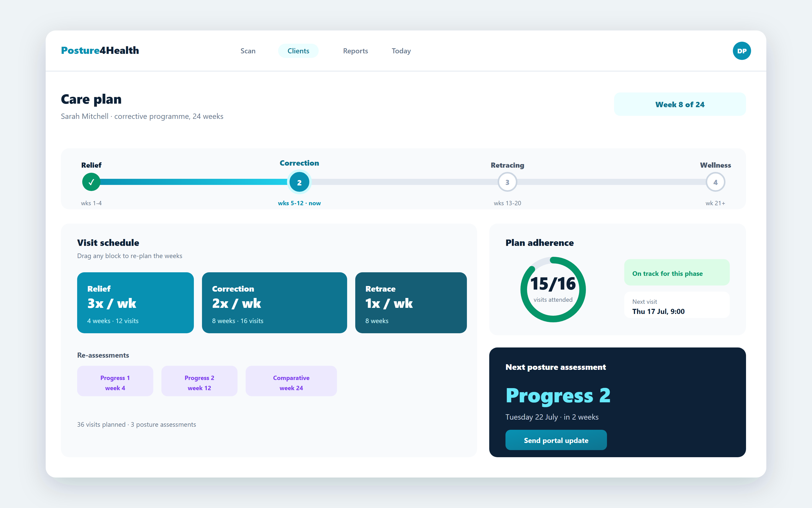Click the Plan adherence heading

pos(539,243)
